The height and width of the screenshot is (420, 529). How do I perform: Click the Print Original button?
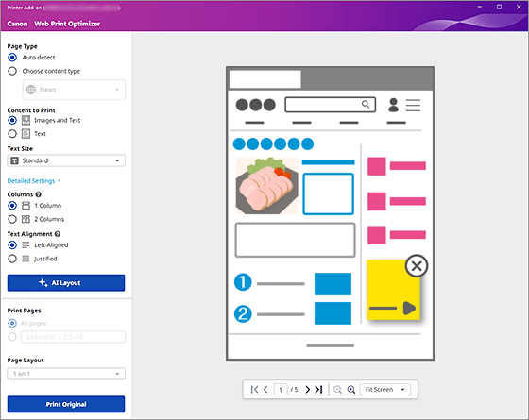tap(66, 404)
